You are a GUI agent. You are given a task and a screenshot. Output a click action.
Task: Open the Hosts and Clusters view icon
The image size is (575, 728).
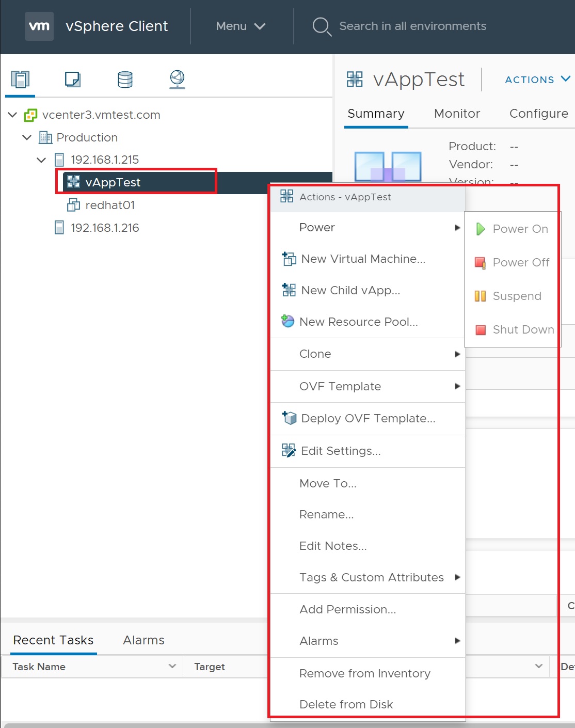tap(20, 80)
